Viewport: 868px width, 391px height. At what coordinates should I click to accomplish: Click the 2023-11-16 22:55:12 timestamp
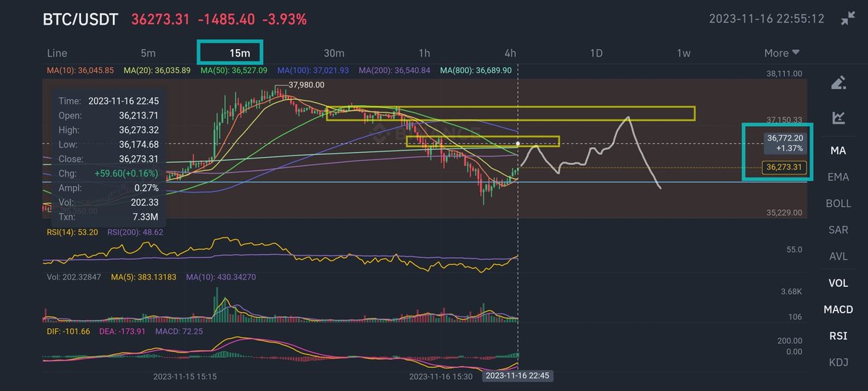(x=767, y=19)
